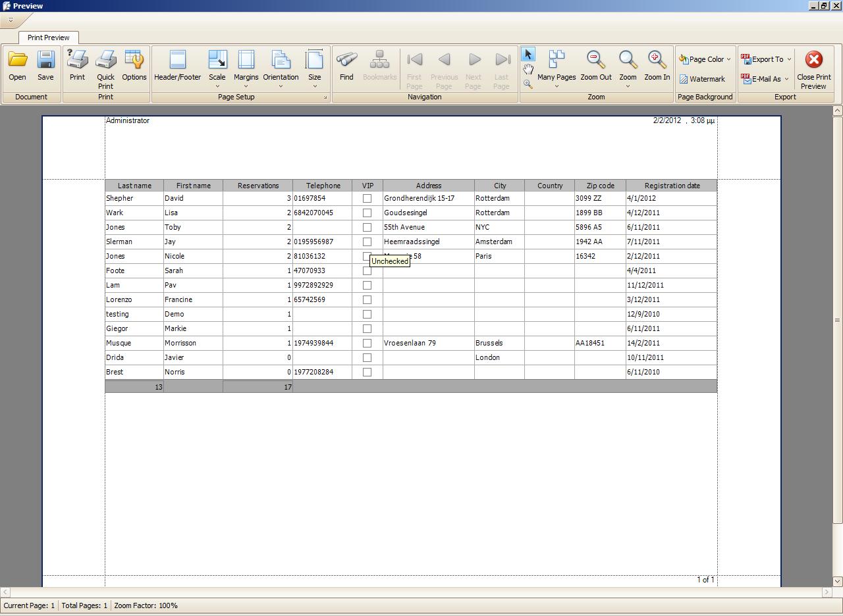The image size is (843, 616).
Task: Select the mouse pointer tool
Action: [528, 54]
